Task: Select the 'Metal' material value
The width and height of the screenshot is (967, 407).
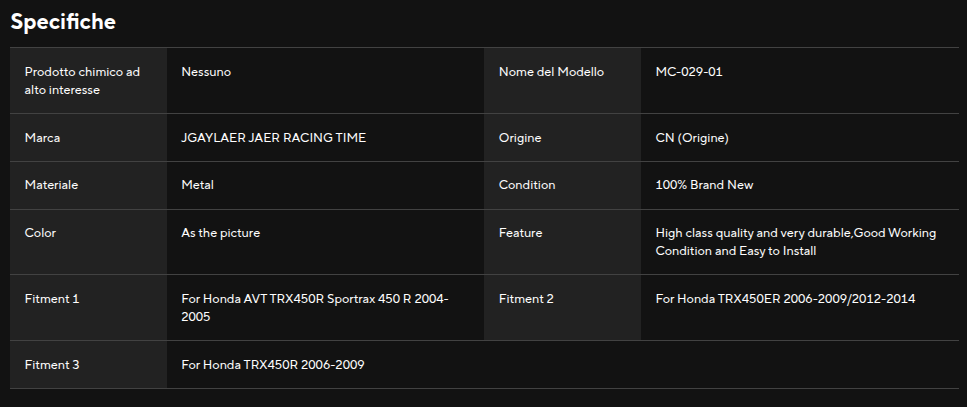Action: pyautogui.click(x=198, y=185)
